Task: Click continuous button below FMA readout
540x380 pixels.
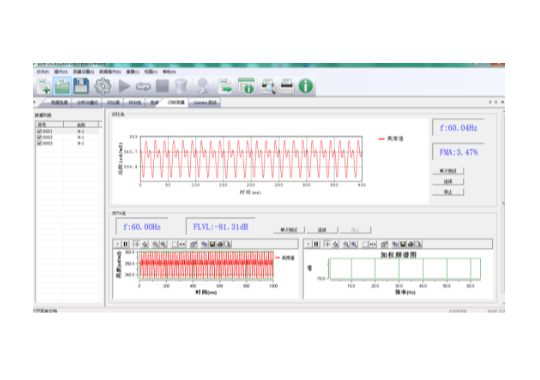Action: click(x=448, y=181)
